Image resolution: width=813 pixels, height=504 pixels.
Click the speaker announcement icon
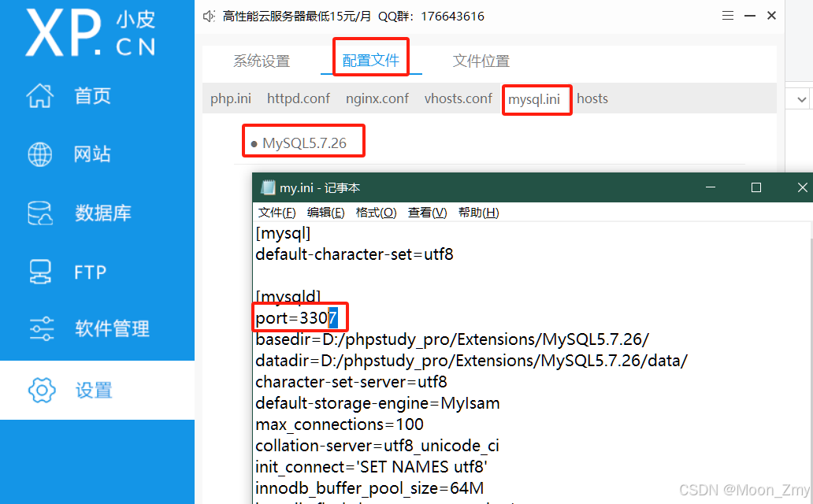[209, 16]
